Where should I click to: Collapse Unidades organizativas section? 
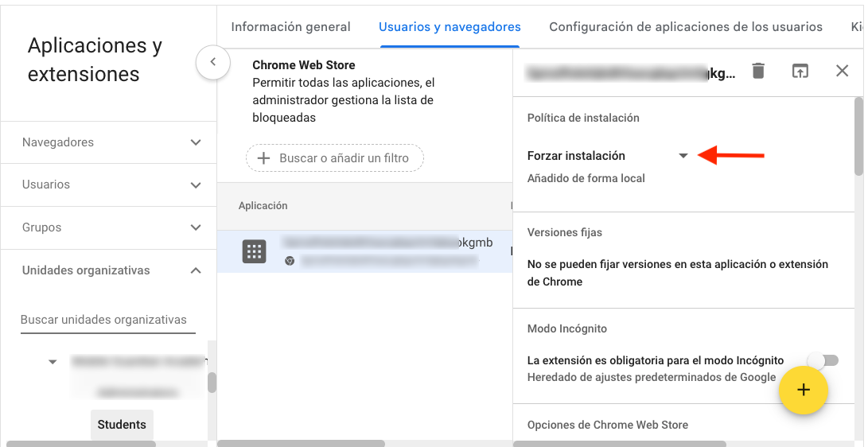point(196,270)
